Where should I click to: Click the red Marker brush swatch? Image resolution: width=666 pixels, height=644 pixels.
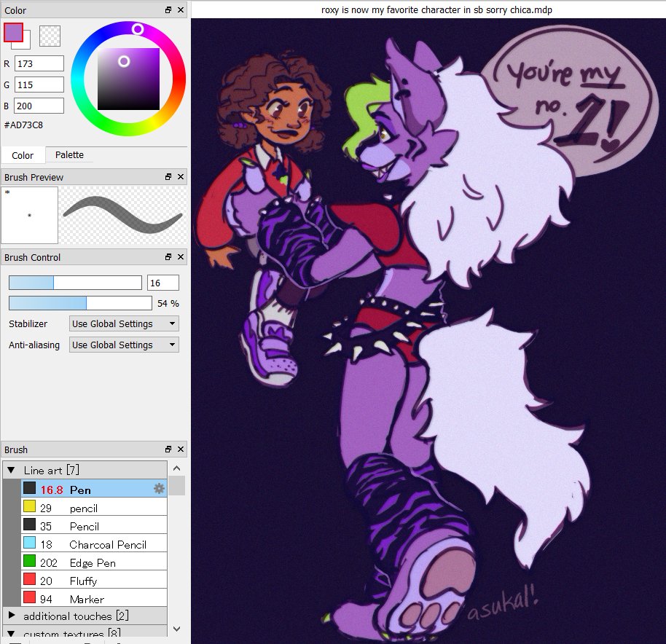pos(29,597)
